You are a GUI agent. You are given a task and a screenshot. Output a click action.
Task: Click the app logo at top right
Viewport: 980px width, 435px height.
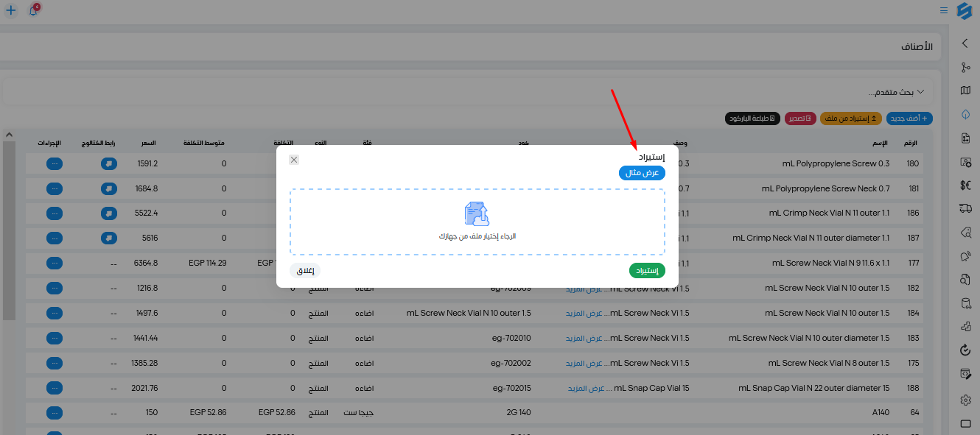[x=965, y=10]
